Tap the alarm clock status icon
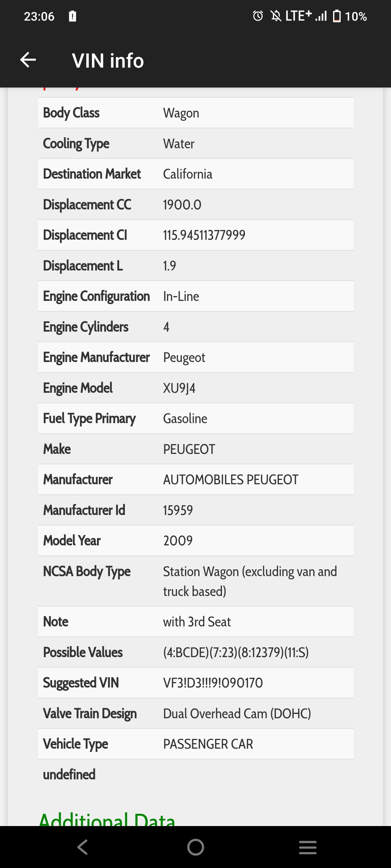Screen dimensions: 391x868 point(258,16)
